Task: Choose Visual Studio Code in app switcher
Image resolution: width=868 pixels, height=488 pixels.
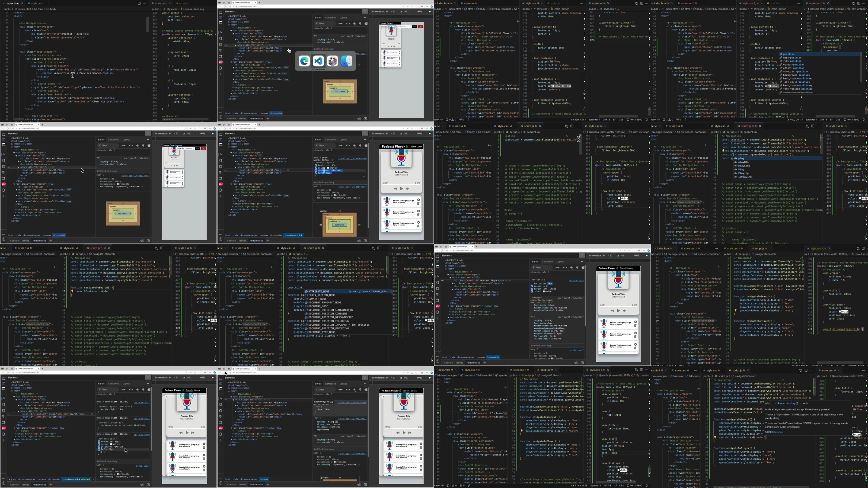Action: coord(318,61)
